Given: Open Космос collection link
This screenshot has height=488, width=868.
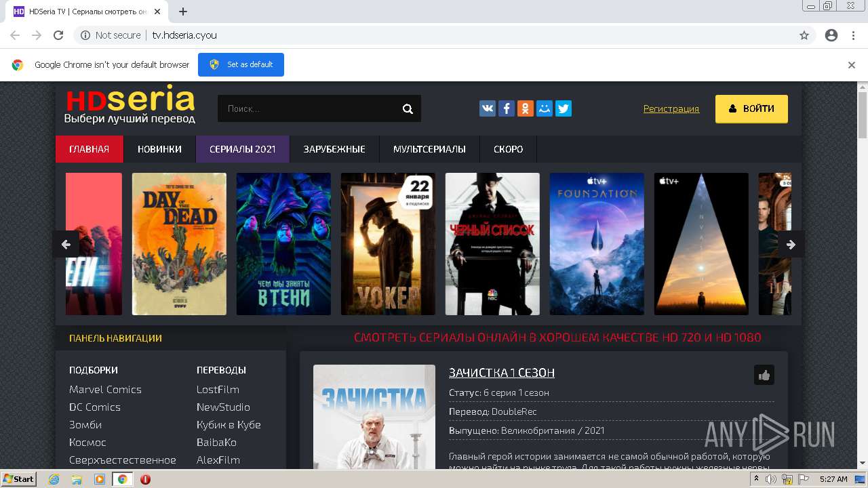Looking at the screenshot, I should click(x=87, y=442).
